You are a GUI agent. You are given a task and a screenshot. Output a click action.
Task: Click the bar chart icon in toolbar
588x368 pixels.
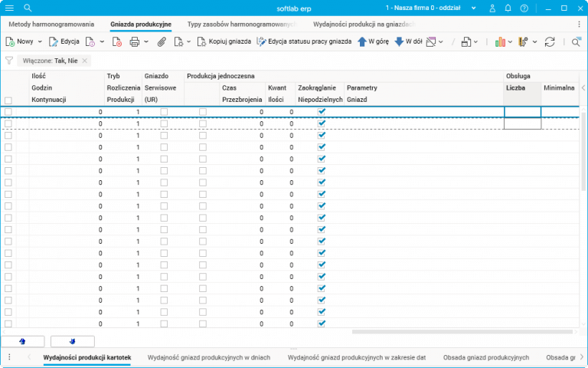pos(501,41)
